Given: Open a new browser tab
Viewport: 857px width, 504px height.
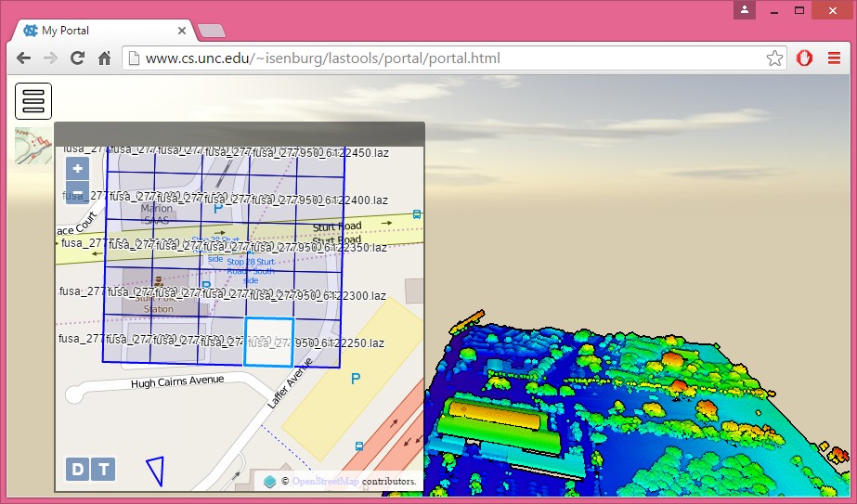Looking at the screenshot, I should point(212,31).
